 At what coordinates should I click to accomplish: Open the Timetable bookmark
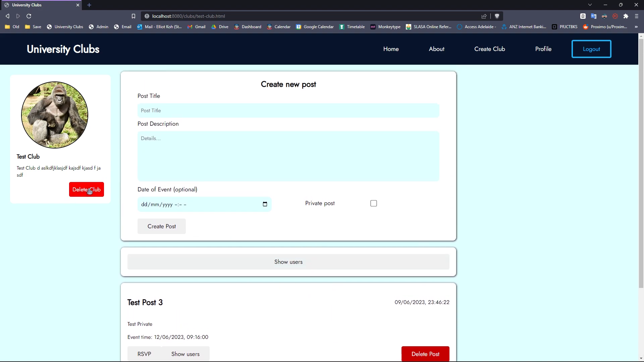click(352, 27)
